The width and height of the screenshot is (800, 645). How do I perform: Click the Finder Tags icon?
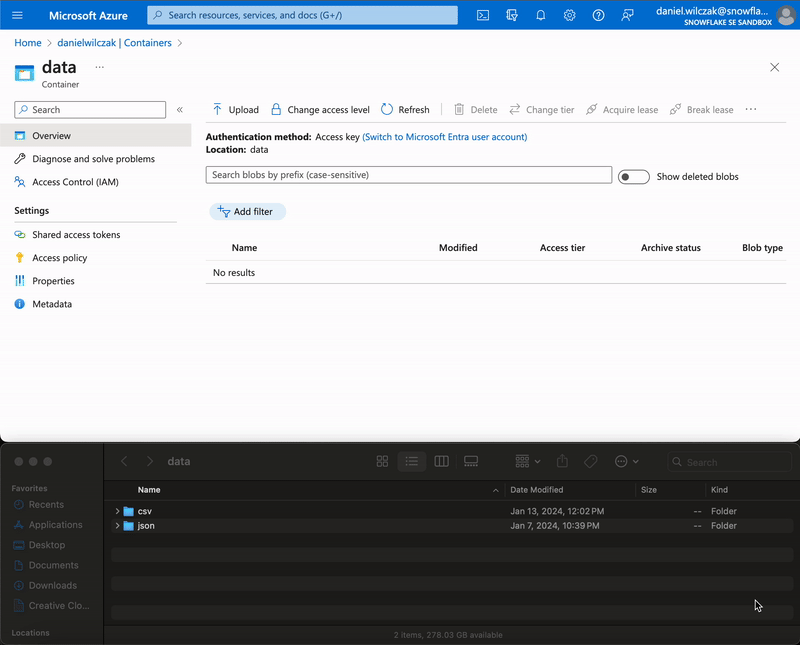tap(591, 461)
